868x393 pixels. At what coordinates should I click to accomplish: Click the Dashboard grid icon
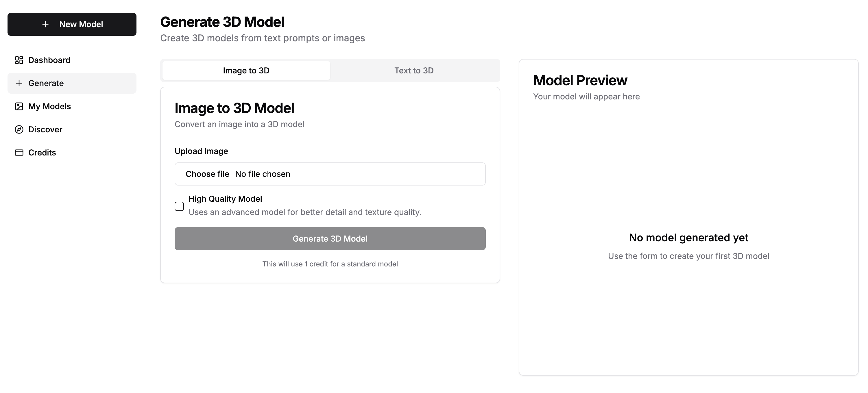[19, 60]
